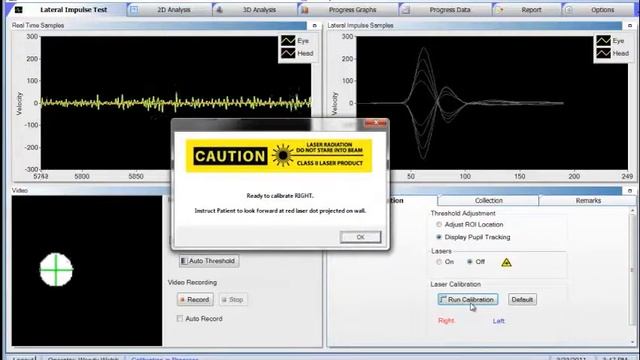Viewport: 640px width, 360px height.
Task: Collapse the Real Time Samples panel
Action: pyautogui.click(x=314, y=25)
